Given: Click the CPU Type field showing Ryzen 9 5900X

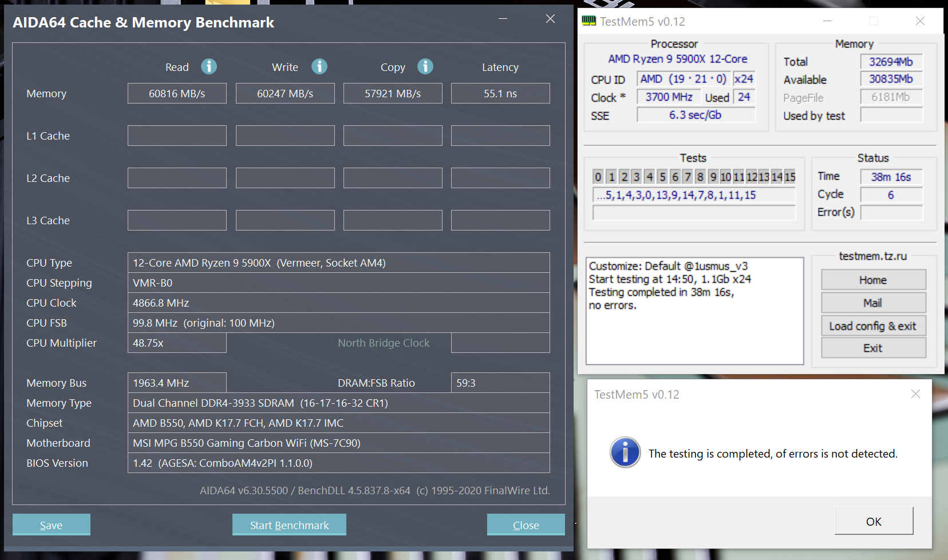Looking at the screenshot, I should [339, 263].
